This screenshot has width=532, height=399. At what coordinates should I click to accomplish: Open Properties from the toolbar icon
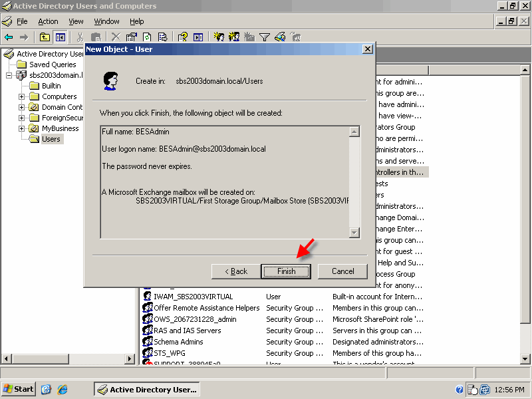point(131,37)
